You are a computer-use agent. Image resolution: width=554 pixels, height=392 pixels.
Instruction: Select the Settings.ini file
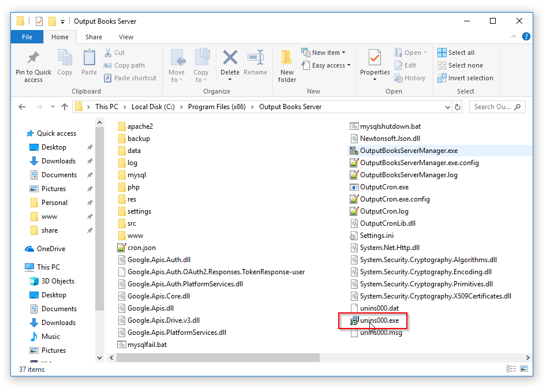click(x=371, y=236)
